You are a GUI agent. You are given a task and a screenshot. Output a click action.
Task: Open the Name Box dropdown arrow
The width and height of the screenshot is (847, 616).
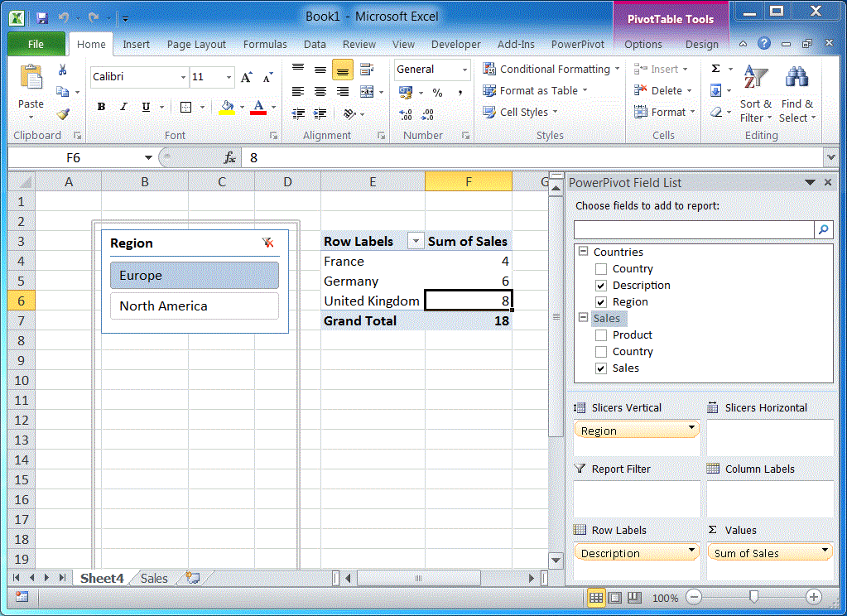pyautogui.click(x=148, y=158)
